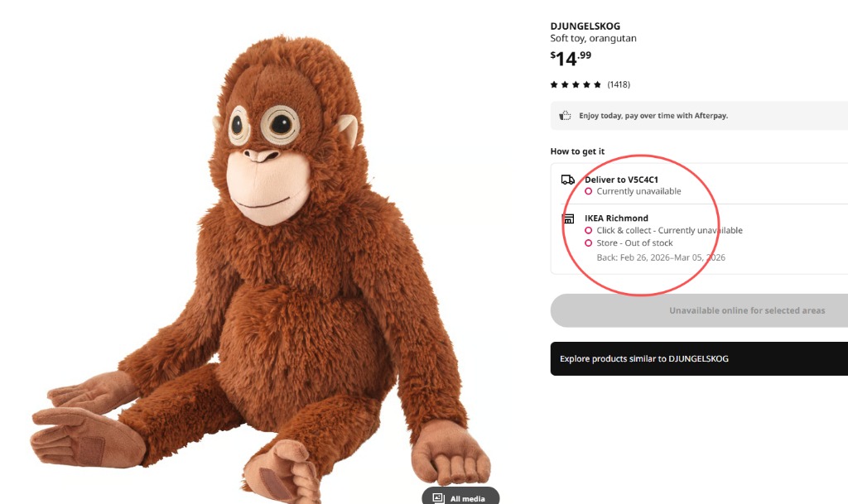Open the 1418 reviews count
The height and width of the screenshot is (504, 848).
click(x=619, y=84)
